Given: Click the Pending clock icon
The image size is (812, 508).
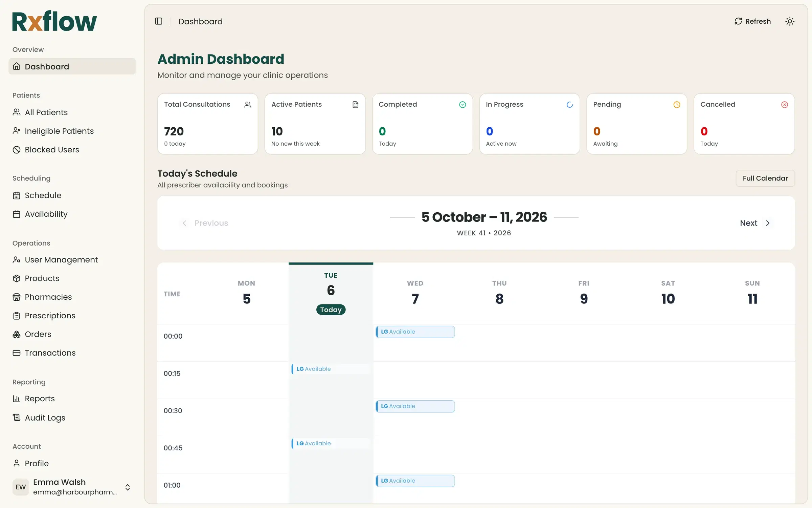Looking at the screenshot, I should click(677, 105).
